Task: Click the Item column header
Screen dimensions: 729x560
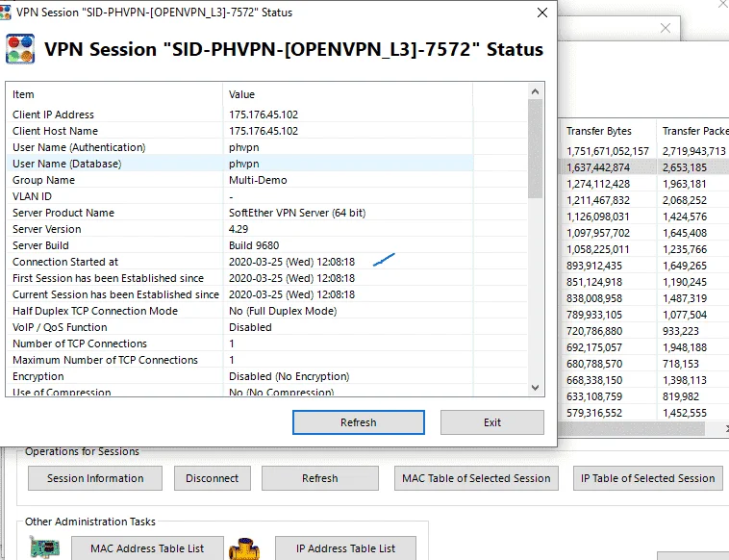Action: pyautogui.click(x=114, y=94)
